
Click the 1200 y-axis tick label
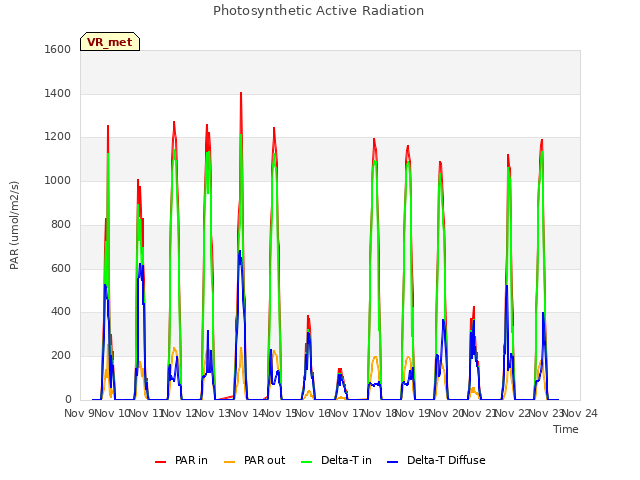coord(58,137)
